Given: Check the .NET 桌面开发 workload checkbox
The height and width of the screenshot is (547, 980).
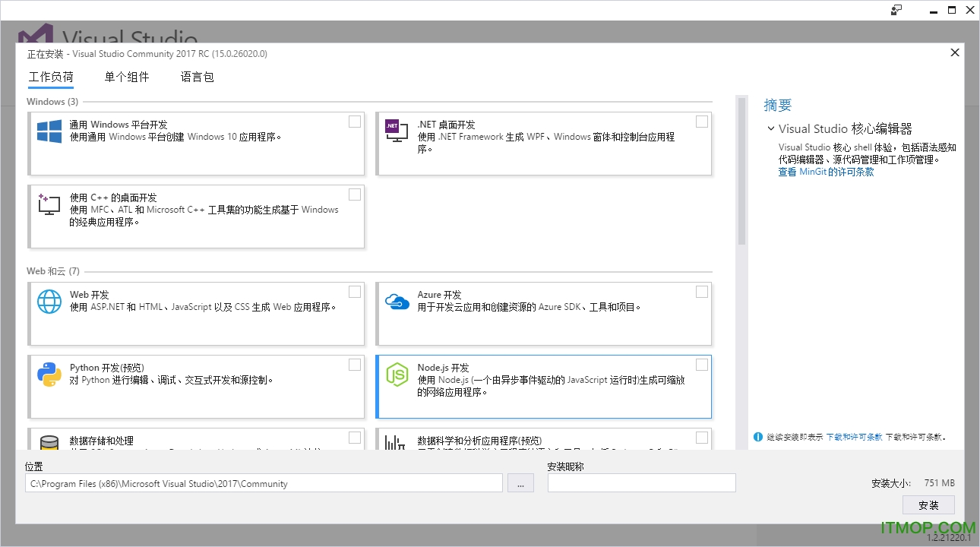Looking at the screenshot, I should click(x=702, y=122).
